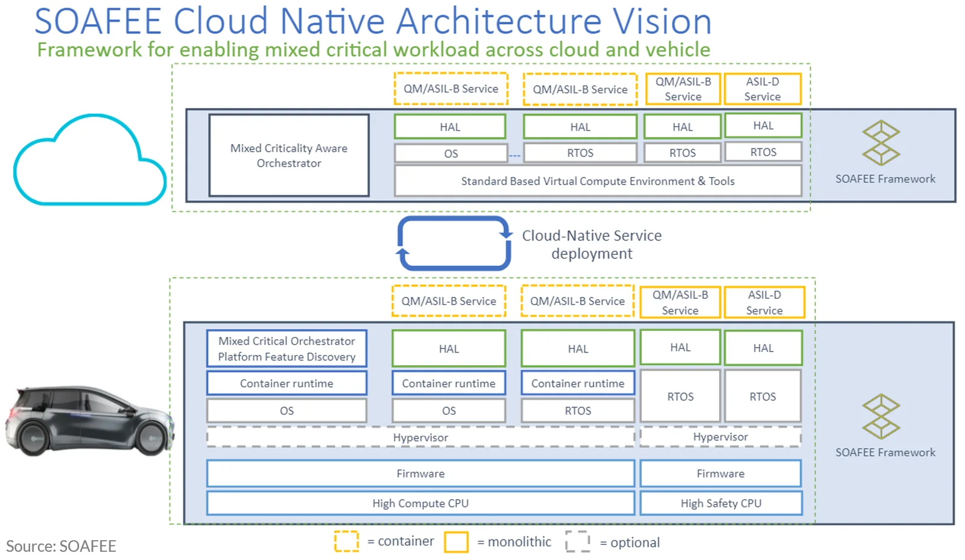
Task: Click the gray car image
Action: tap(90, 420)
